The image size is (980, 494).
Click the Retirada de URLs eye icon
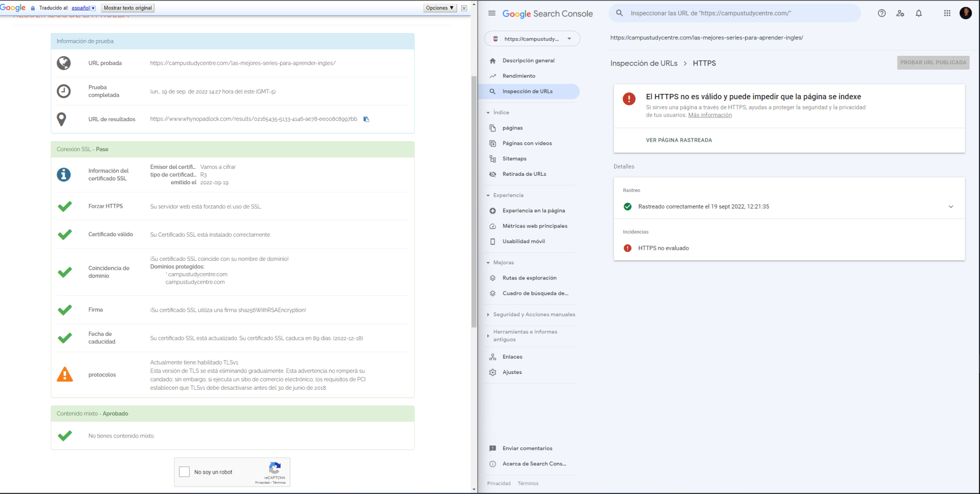(x=493, y=174)
